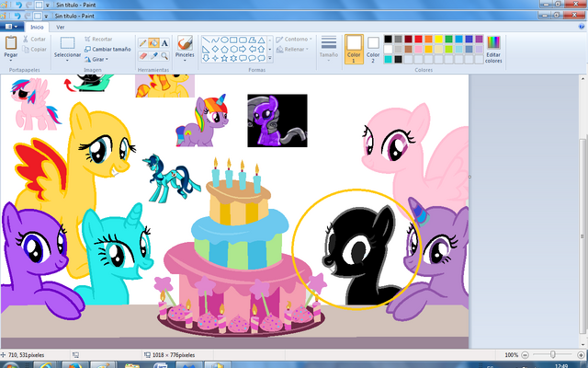Pick the Up arrow shape
The image size is (588, 368).
tap(261, 49)
